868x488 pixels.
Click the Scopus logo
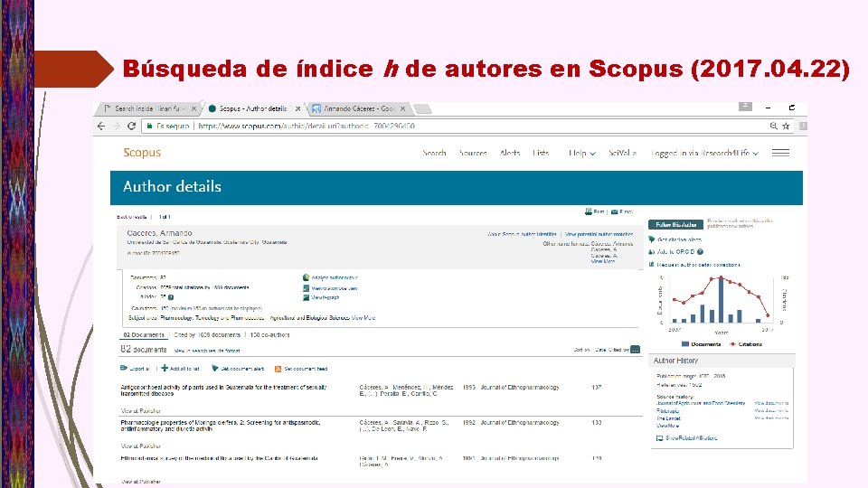(142, 153)
